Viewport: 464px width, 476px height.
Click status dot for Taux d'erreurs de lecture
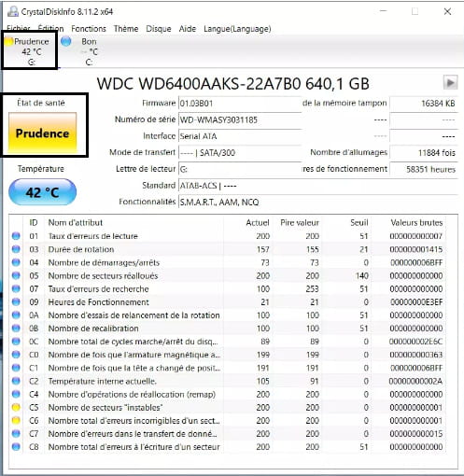click(16, 236)
